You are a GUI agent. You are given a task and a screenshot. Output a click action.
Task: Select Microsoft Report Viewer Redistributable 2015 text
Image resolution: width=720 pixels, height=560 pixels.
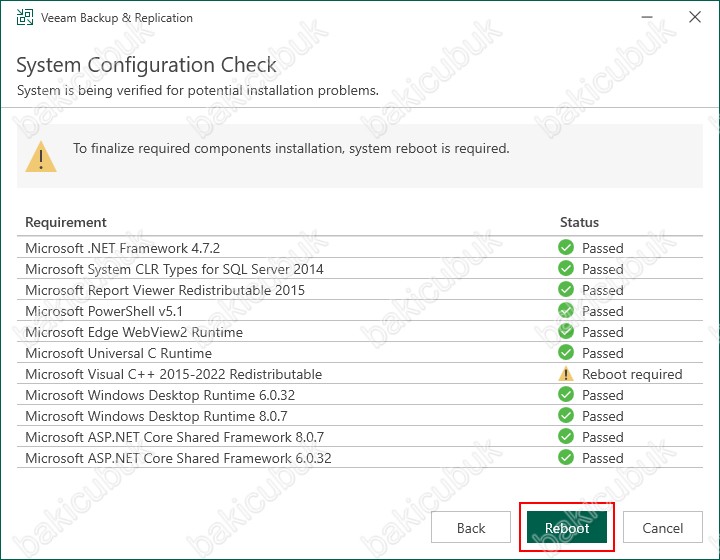pos(165,290)
